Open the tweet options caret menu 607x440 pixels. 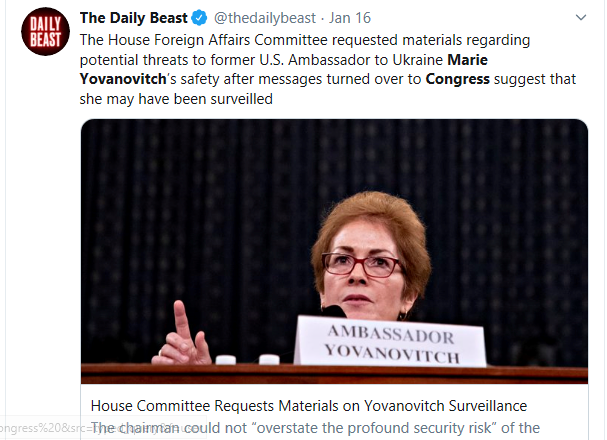(581, 18)
